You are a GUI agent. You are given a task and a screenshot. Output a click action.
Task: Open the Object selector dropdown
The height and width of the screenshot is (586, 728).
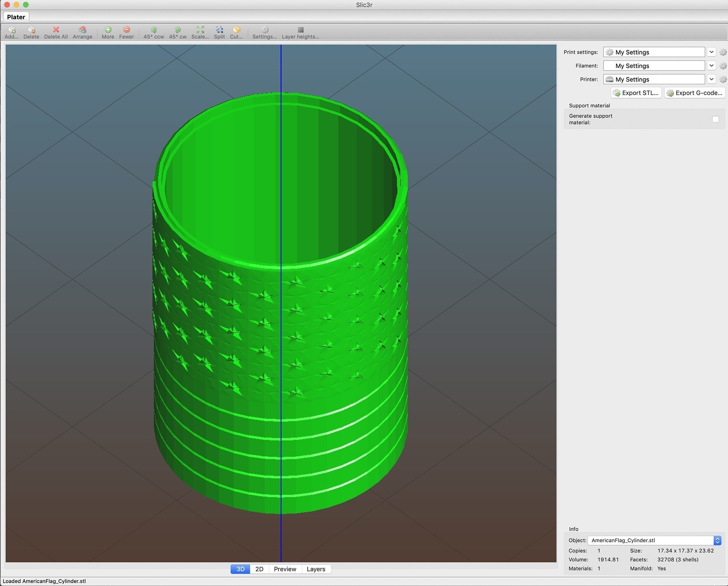click(x=654, y=540)
